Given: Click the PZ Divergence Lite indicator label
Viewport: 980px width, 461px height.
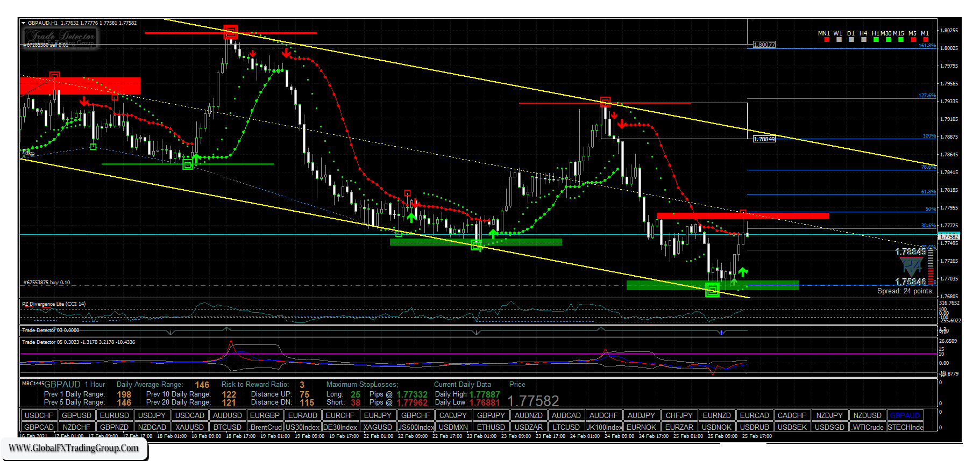Looking at the screenshot, I should coord(54,304).
